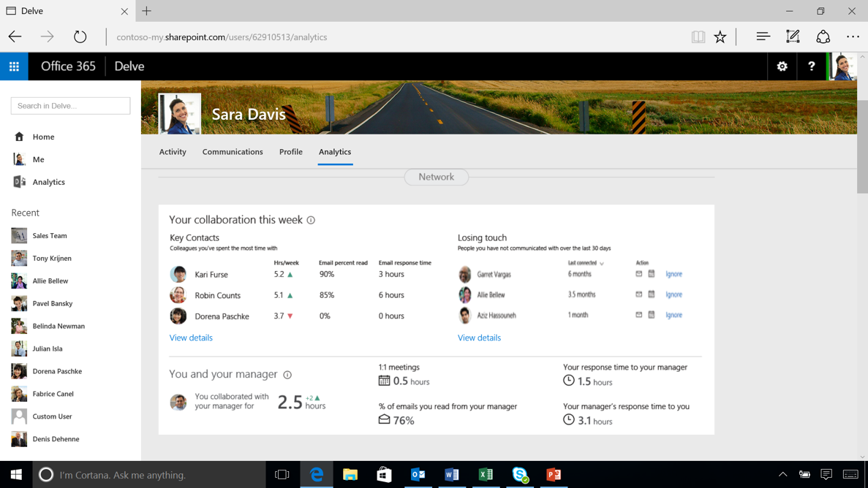Open the Profile tab
Image resolution: width=868 pixels, height=488 pixels.
[x=290, y=152]
